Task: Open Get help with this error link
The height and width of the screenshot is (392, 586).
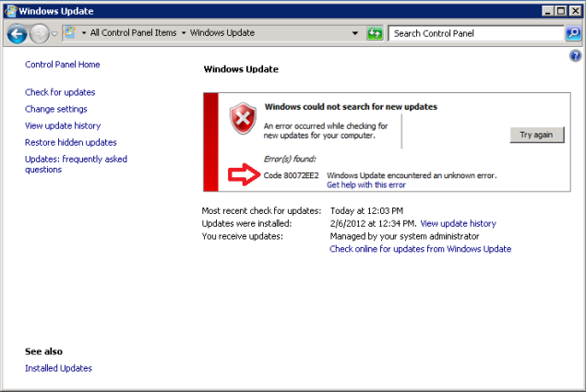Action: [x=366, y=185]
